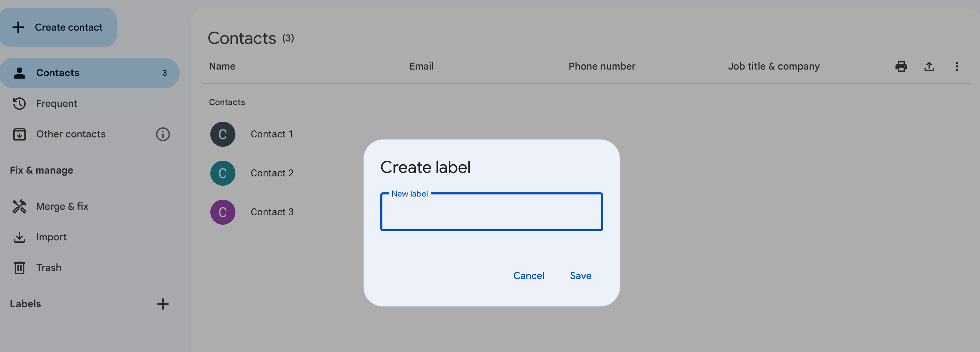Open the three-dot more actions menu
980x352 pixels.
click(956, 66)
